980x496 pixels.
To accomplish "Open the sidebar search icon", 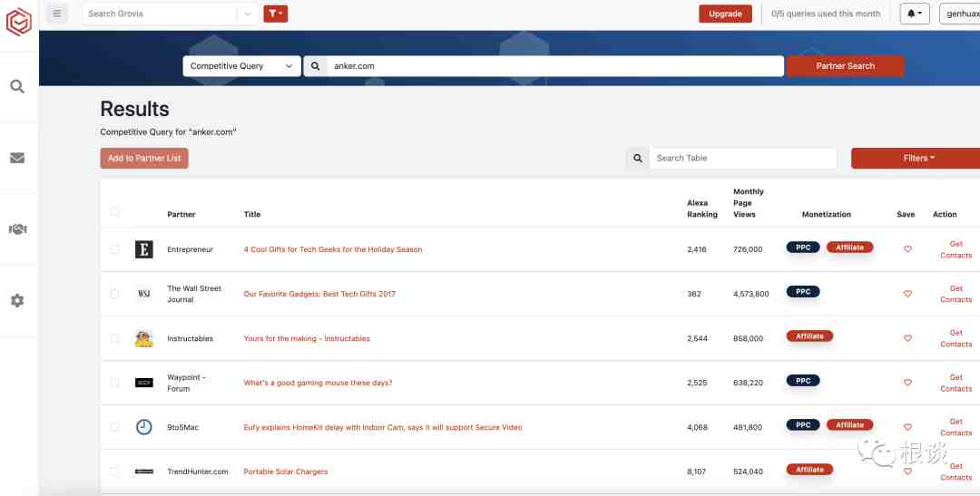I will [x=17, y=86].
